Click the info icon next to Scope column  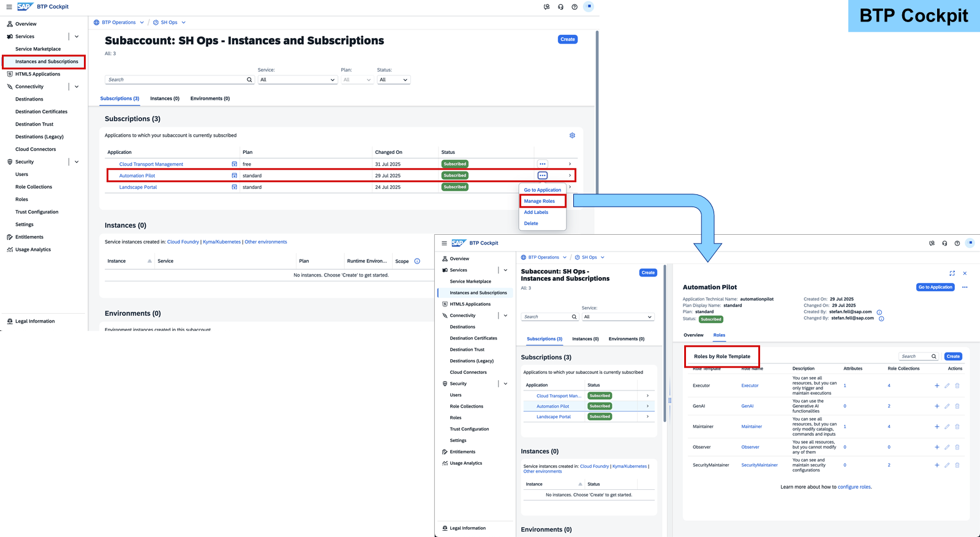point(417,261)
